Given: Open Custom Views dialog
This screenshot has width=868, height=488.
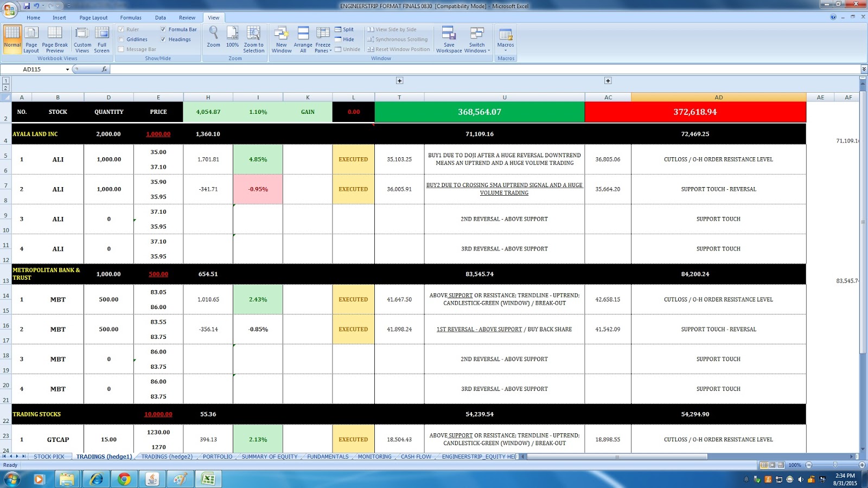Looking at the screenshot, I should point(82,39).
